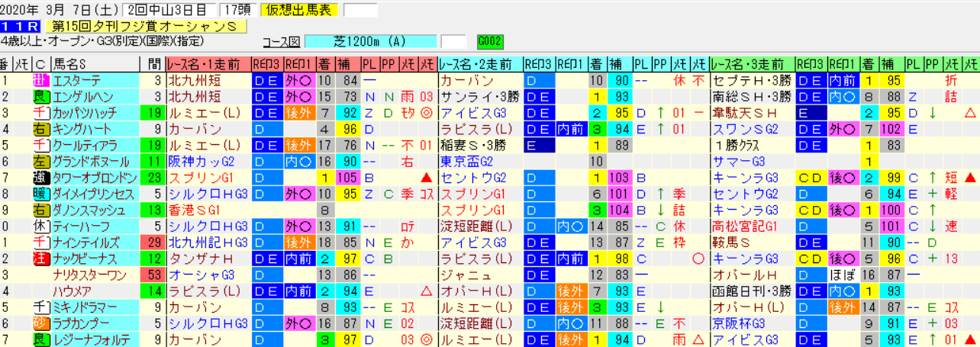The height and width of the screenshot is (347, 980).
Task: Click the green G002 button
Action: coord(488,41)
